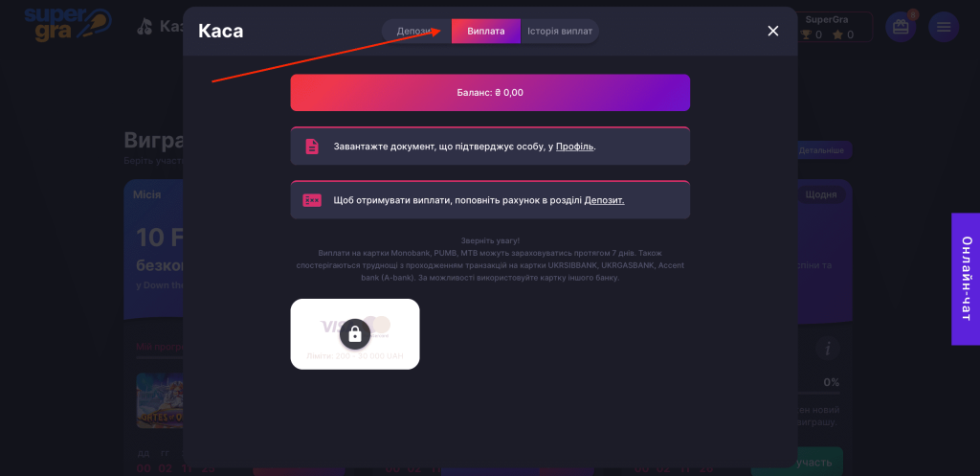Click the SuperGra logo
This screenshot has width=980, height=476.
[x=67, y=24]
